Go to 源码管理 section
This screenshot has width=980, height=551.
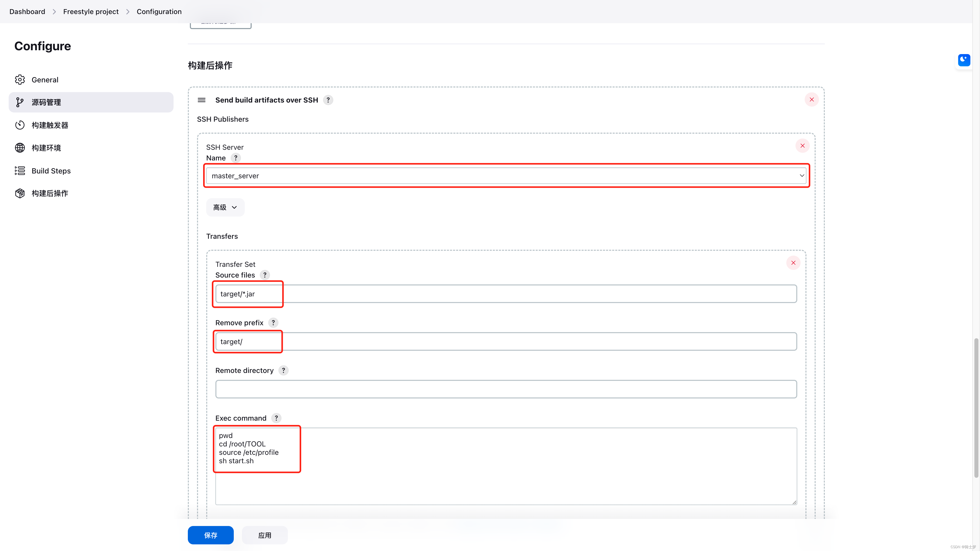(91, 102)
